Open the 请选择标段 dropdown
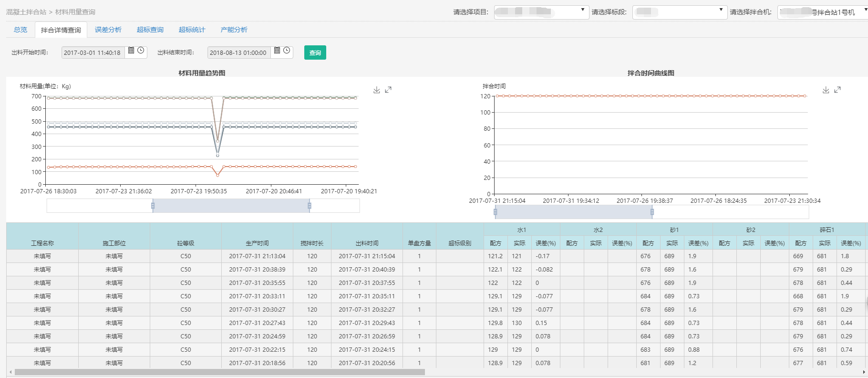 (x=680, y=12)
